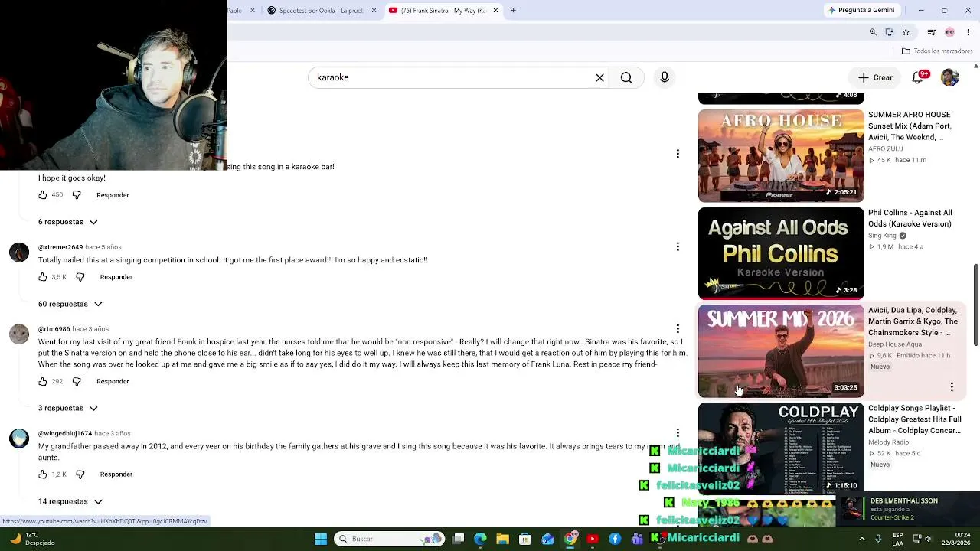Viewport: 980px width, 551px height.
Task: Like the @rtm6986 hospice comment
Action: tap(43, 381)
